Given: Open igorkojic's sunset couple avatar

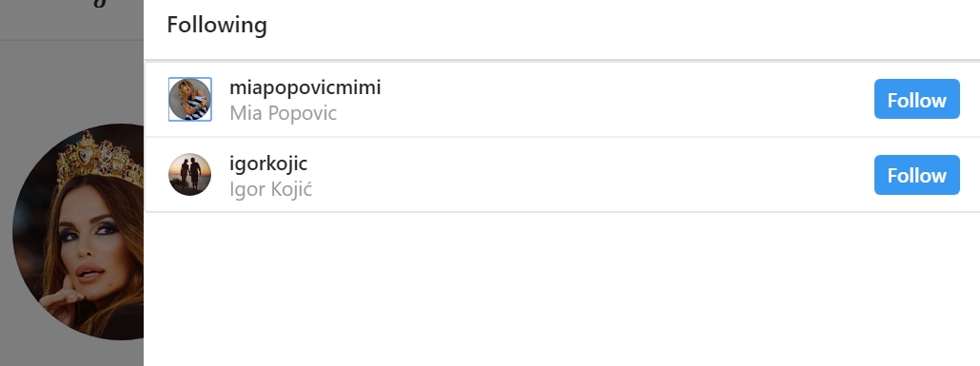Looking at the screenshot, I should [190, 175].
